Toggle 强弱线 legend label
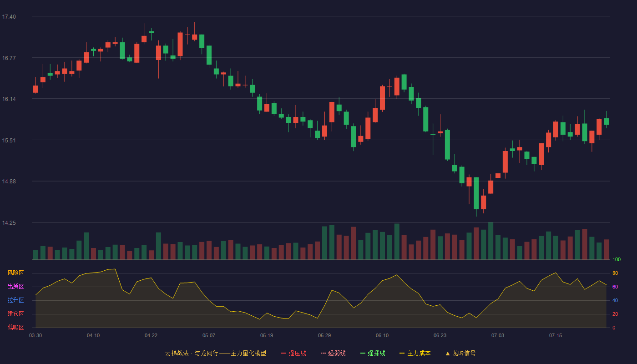Image resolution: width=637 pixels, height=364 pixels. click(337, 353)
